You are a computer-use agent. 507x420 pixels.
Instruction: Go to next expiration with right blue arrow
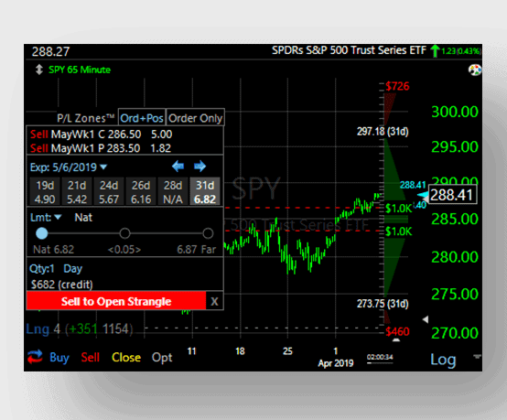(200, 167)
